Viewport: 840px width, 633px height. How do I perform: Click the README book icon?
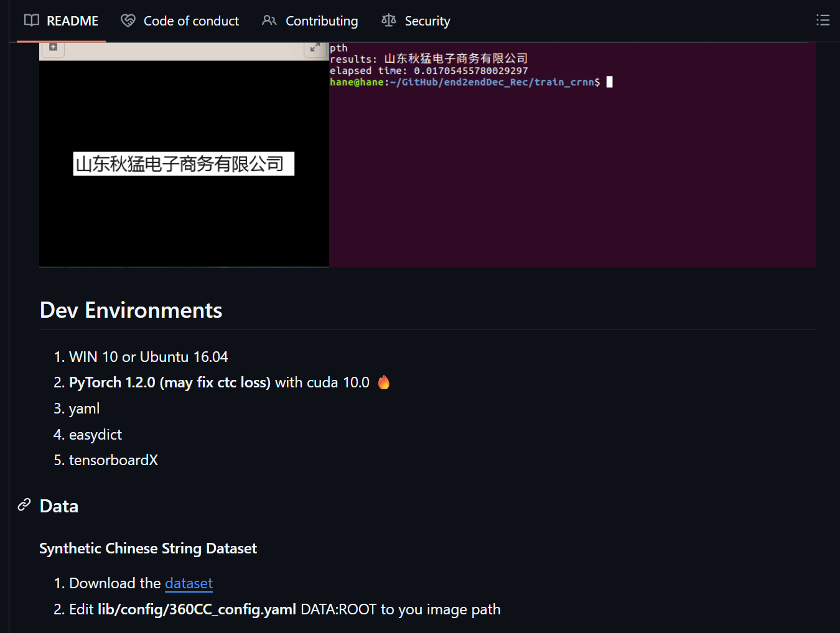[x=32, y=21]
